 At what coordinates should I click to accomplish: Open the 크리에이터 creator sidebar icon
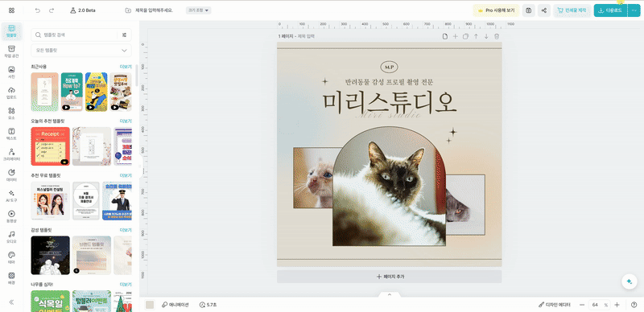click(x=11, y=154)
